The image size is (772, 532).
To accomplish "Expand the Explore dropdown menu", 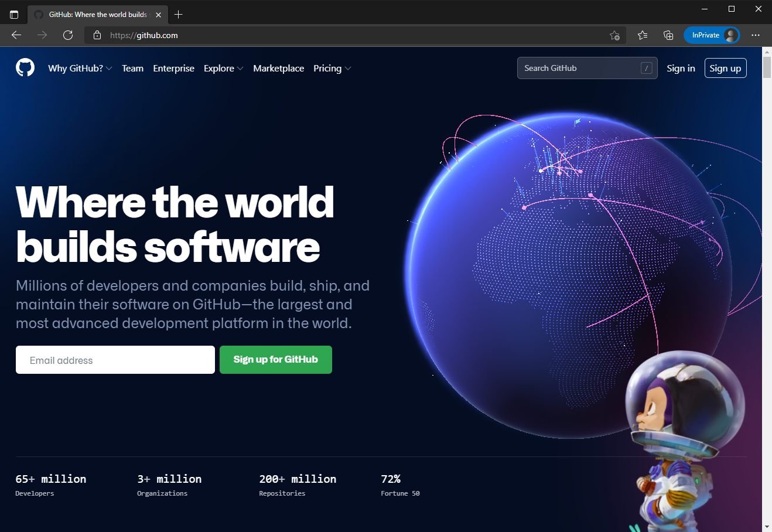I will pyautogui.click(x=223, y=69).
